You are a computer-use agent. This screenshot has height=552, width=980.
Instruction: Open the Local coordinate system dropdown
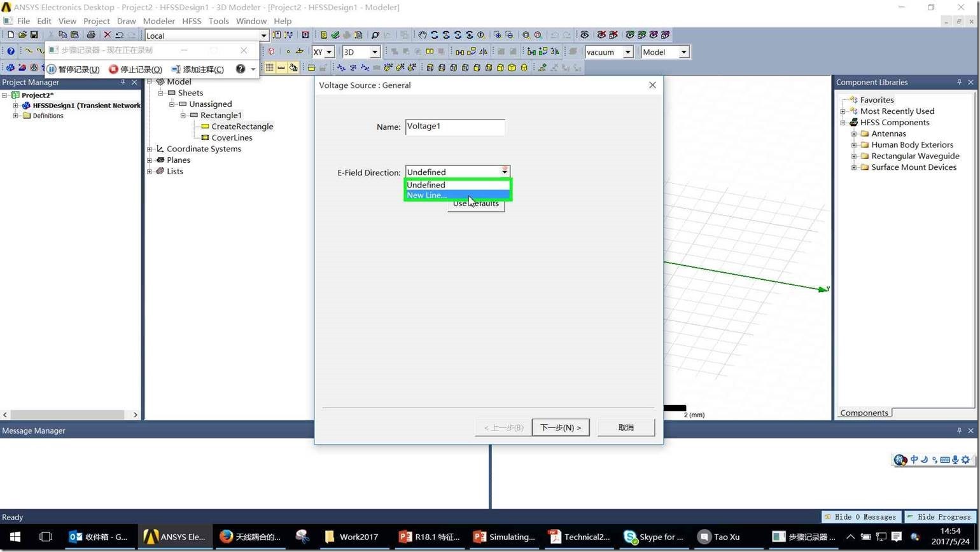click(263, 36)
